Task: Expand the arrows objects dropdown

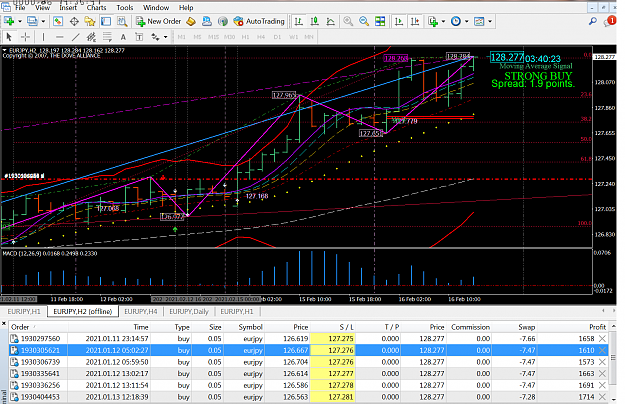Action: pyautogui.click(x=165, y=37)
